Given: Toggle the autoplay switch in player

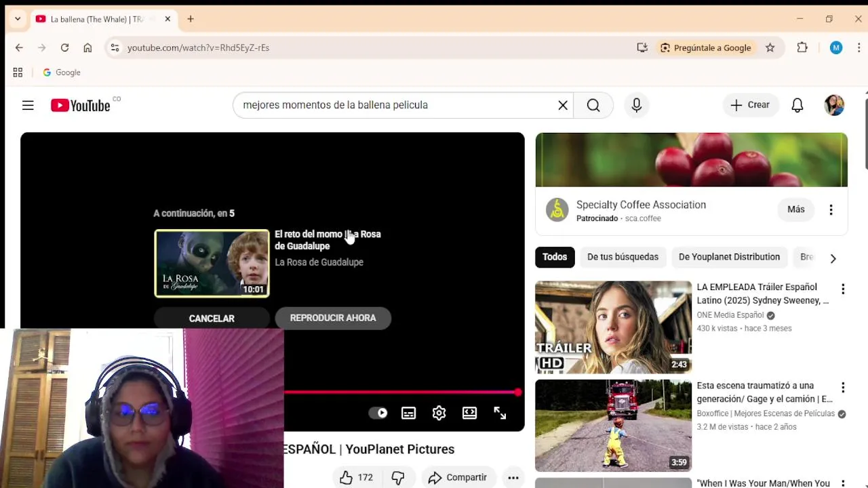Looking at the screenshot, I should 378,413.
